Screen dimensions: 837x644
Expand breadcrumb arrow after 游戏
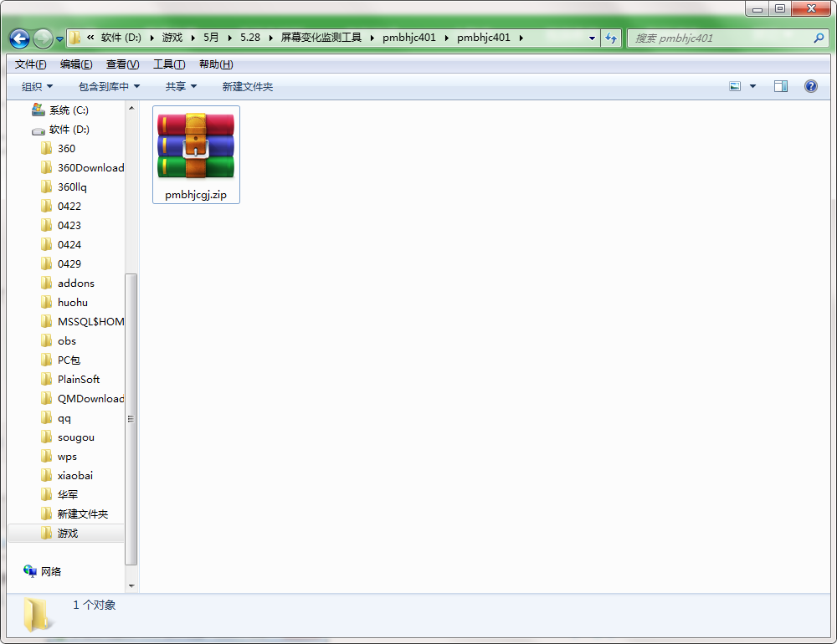[x=193, y=38]
